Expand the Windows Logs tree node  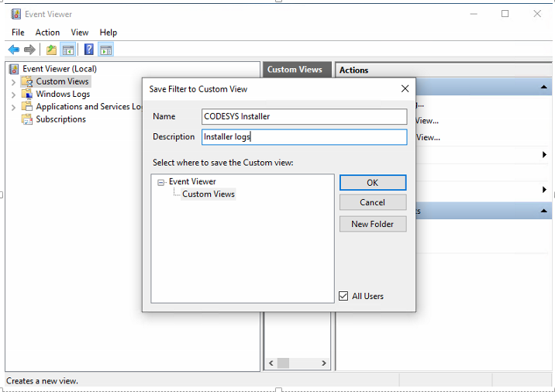point(13,95)
